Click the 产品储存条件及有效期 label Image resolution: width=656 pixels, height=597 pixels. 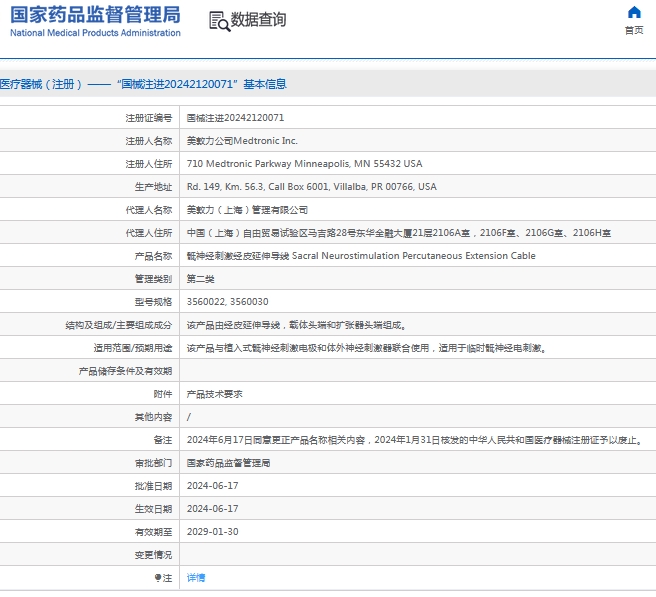click(126, 371)
